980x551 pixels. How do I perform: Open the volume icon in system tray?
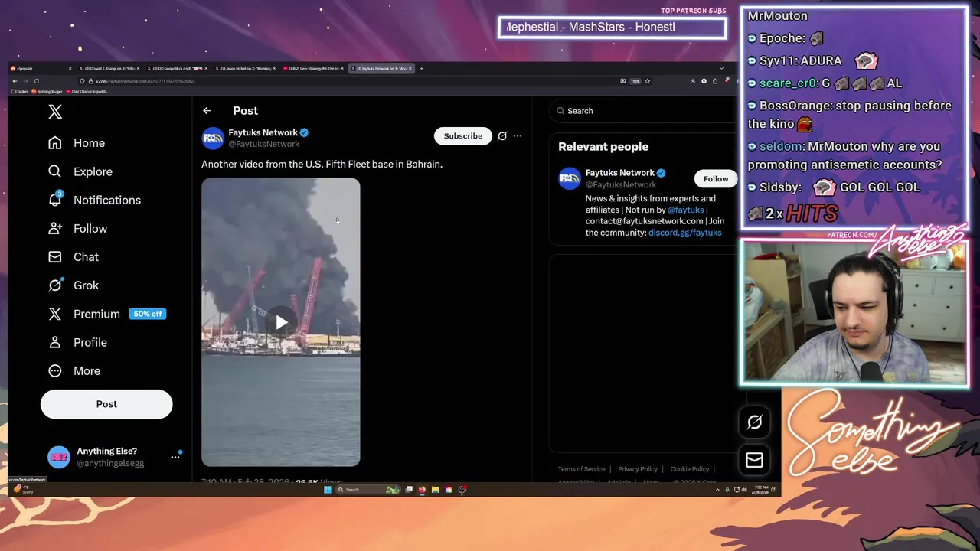coord(744,490)
